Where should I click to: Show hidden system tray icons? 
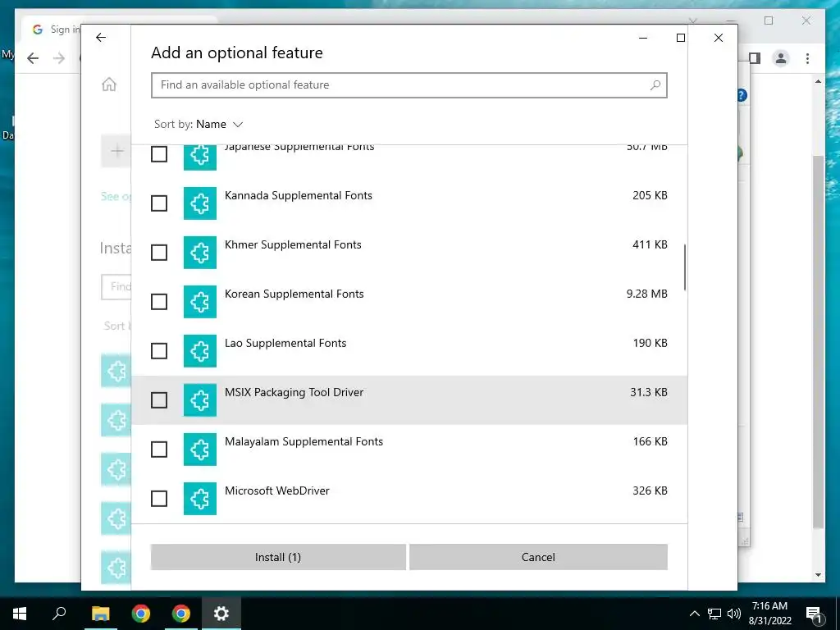click(694, 614)
